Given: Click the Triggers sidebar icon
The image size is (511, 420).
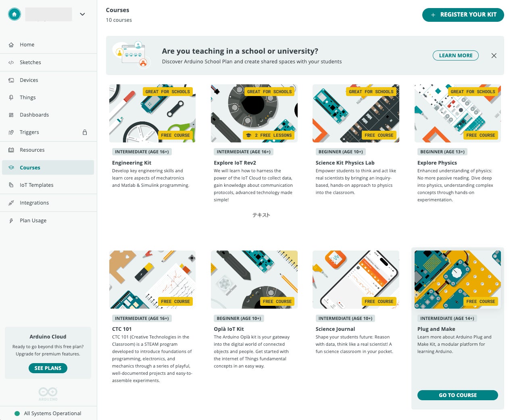Looking at the screenshot, I should click(x=11, y=132).
